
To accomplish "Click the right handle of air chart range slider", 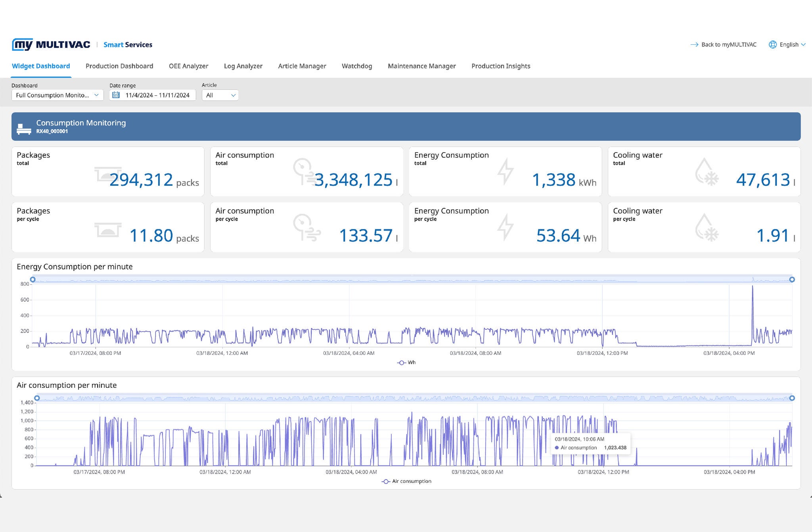I will coord(792,398).
